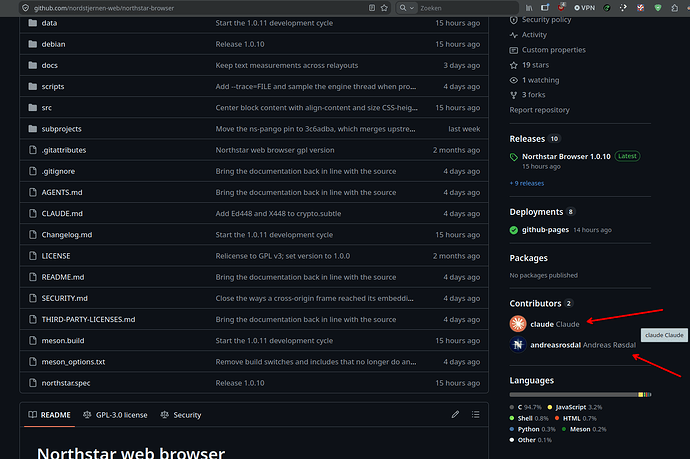Show the + 9 releases link

[x=527, y=183]
